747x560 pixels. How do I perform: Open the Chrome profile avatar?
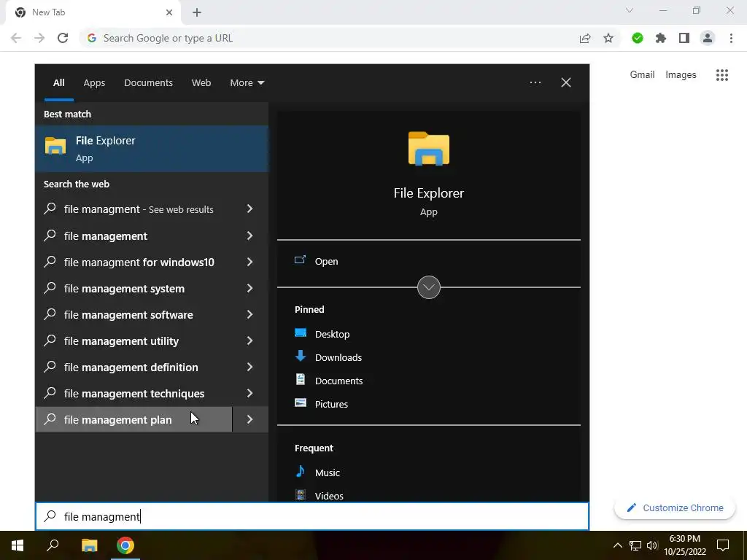(x=708, y=38)
